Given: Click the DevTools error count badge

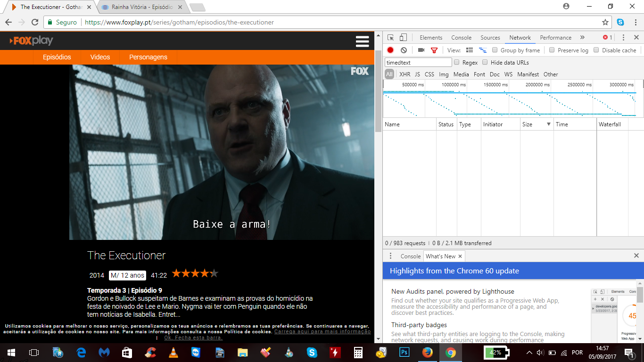Looking at the screenshot, I should (x=608, y=38).
